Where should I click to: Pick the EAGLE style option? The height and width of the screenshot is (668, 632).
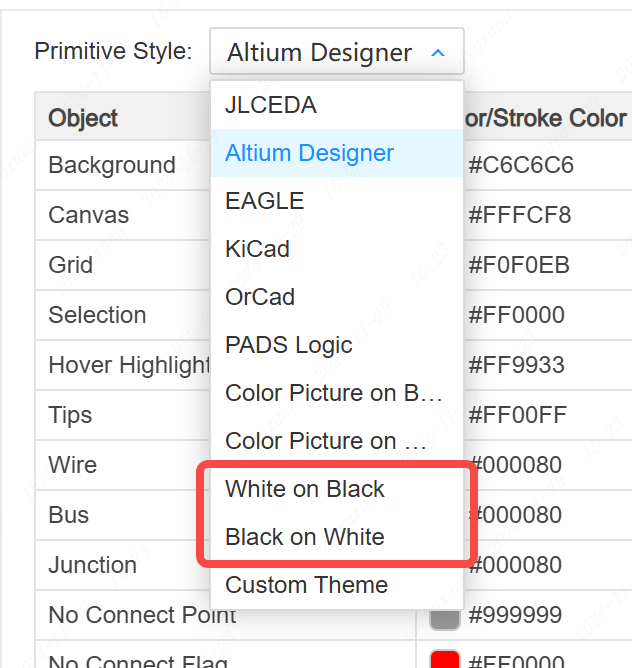[265, 201]
